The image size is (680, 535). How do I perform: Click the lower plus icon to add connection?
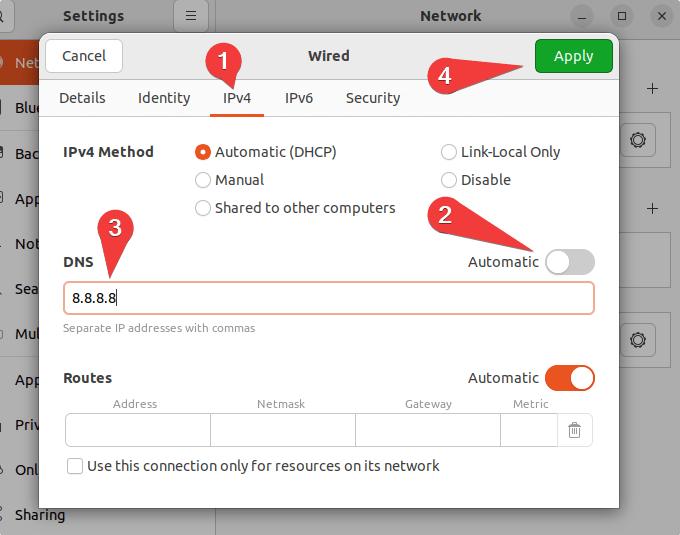coord(652,209)
